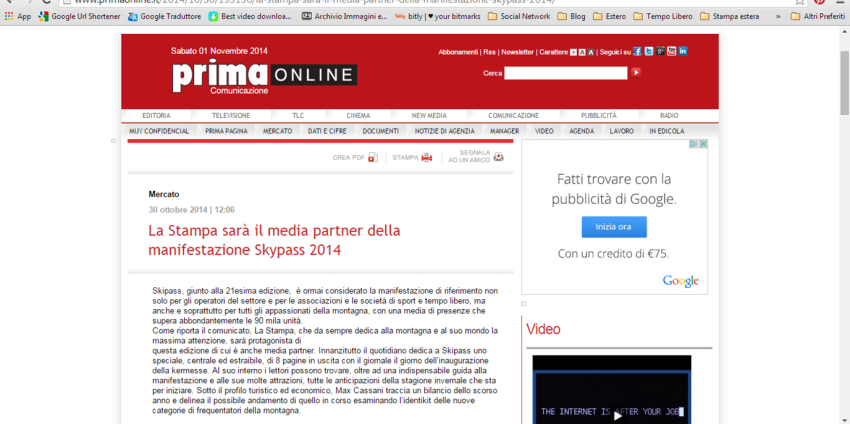The height and width of the screenshot is (424, 850).
Task: Click the CREA PDF icon
Action: coord(372,158)
